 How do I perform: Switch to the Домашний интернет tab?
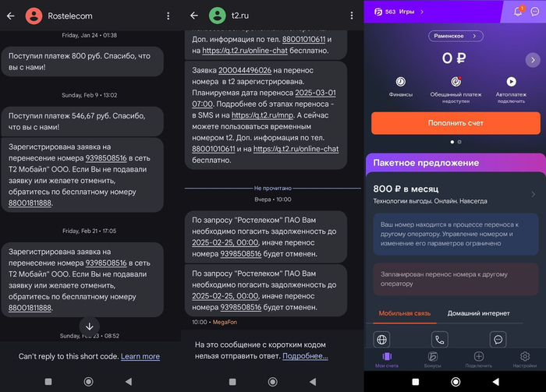click(x=477, y=313)
